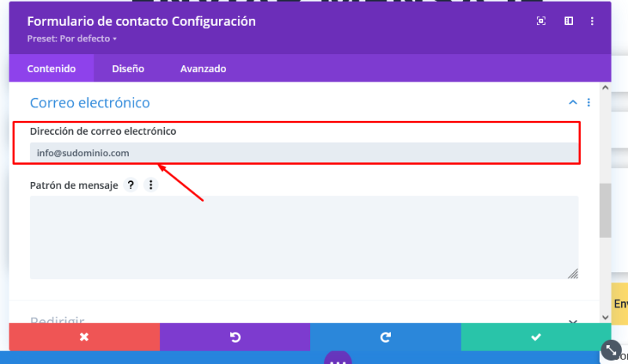628x364 pixels.
Task: Switch to the Diseño tab
Action: [x=128, y=69]
